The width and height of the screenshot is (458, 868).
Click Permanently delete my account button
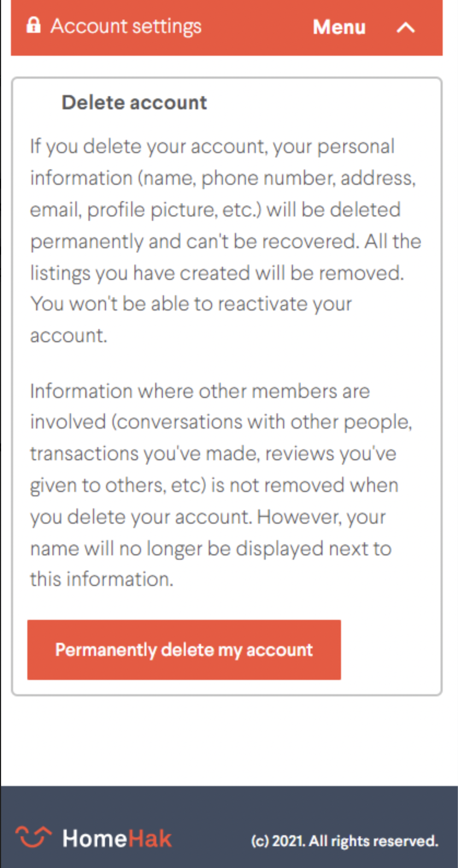(x=184, y=650)
